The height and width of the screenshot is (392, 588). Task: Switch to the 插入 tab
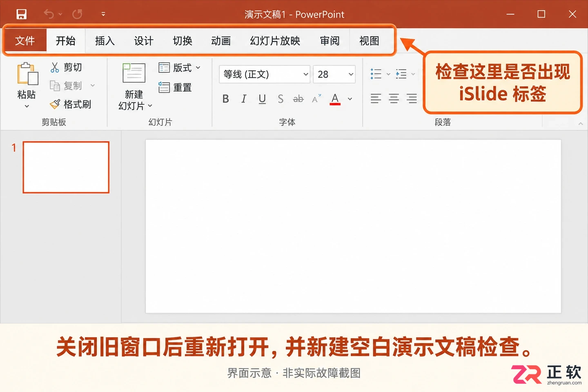[x=105, y=41]
